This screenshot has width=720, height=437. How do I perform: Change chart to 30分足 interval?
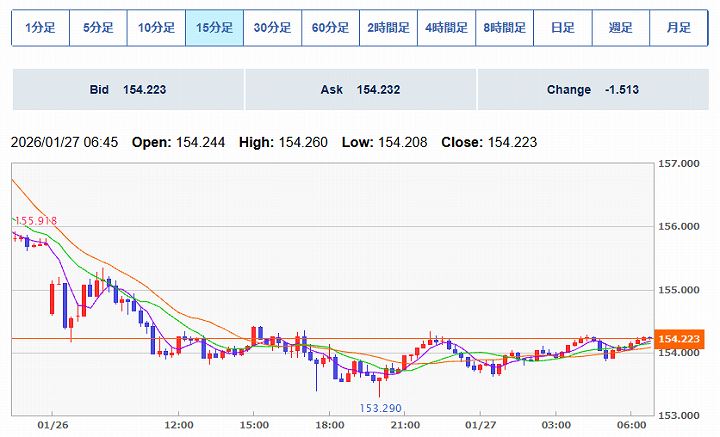coord(272,28)
